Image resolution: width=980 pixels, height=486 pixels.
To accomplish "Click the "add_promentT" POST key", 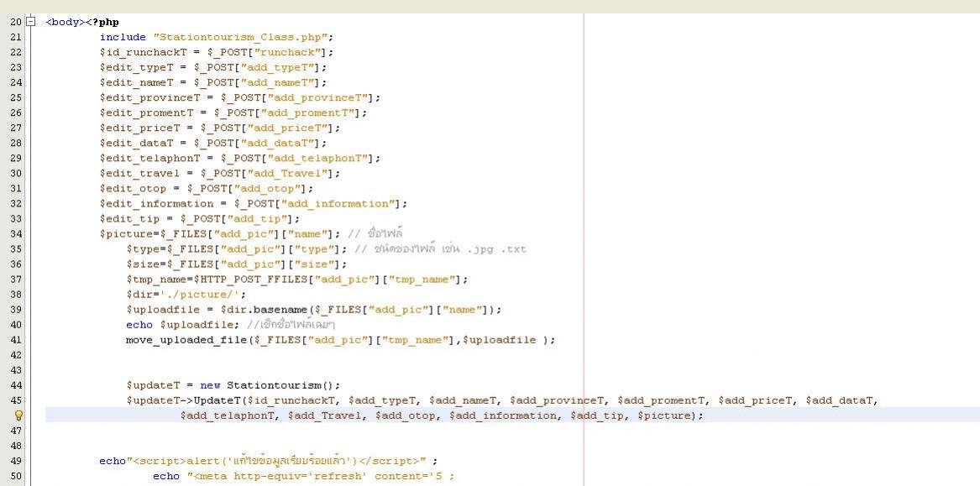I will (311, 112).
